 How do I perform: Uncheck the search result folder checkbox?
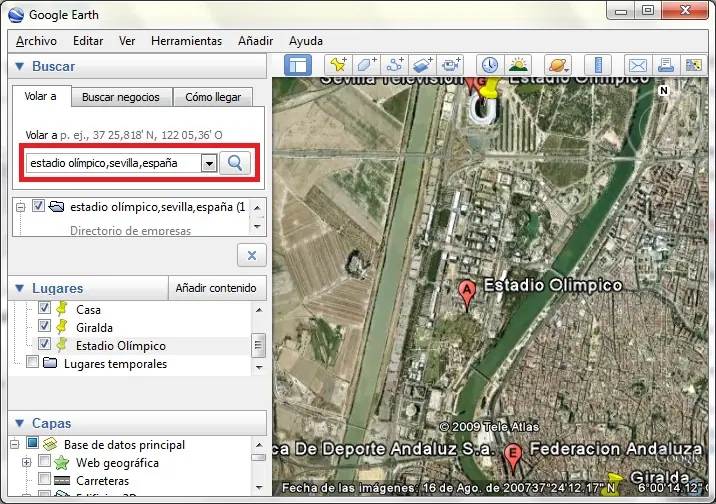(38, 206)
